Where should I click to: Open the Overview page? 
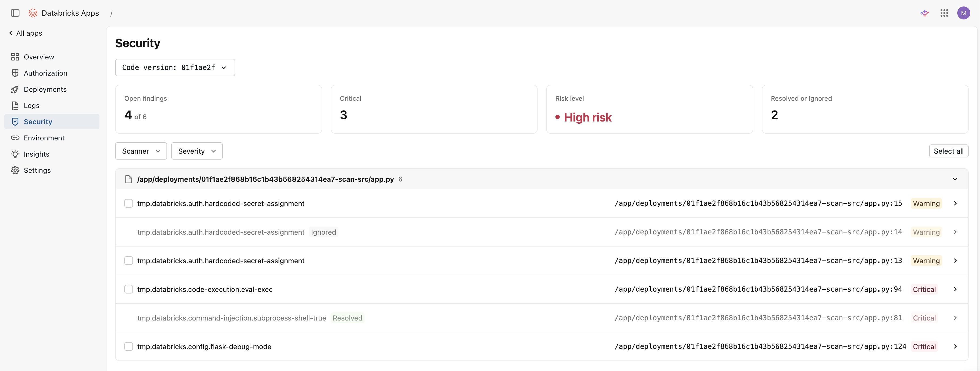click(52, 57)
